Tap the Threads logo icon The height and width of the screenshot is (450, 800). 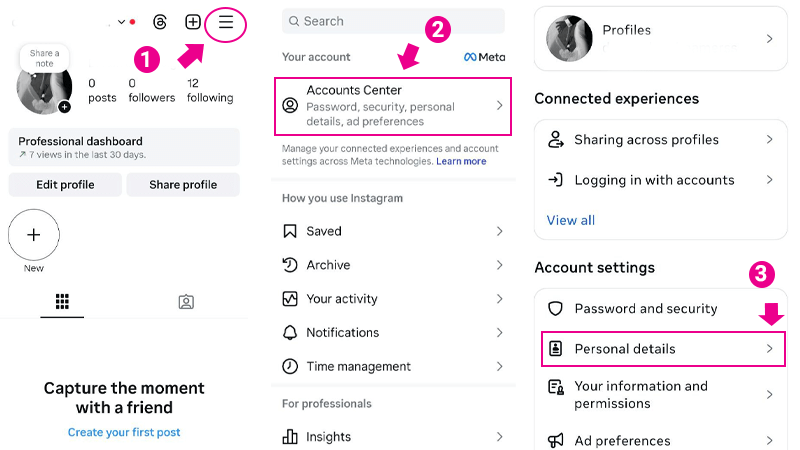point(160,22)
